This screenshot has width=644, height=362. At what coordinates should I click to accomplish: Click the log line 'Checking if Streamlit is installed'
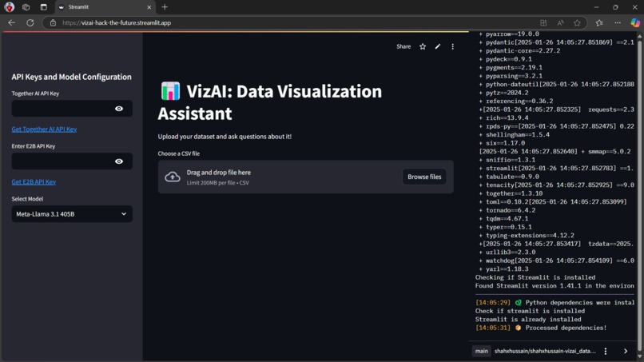point(535,277)
